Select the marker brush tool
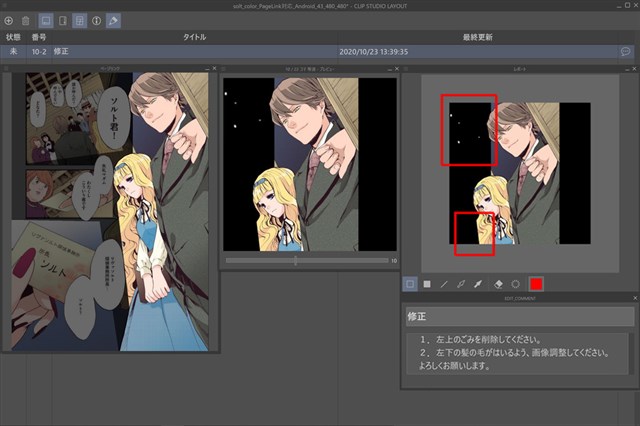Image resolution: width=640 pixels, height=426 pixels. pyautogui.click(x=478, y=284)
